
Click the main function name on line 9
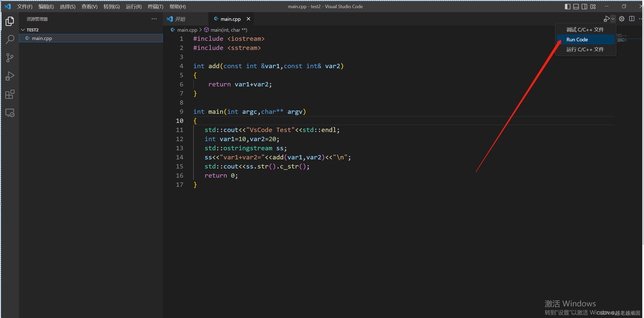(x=216, y=112)
